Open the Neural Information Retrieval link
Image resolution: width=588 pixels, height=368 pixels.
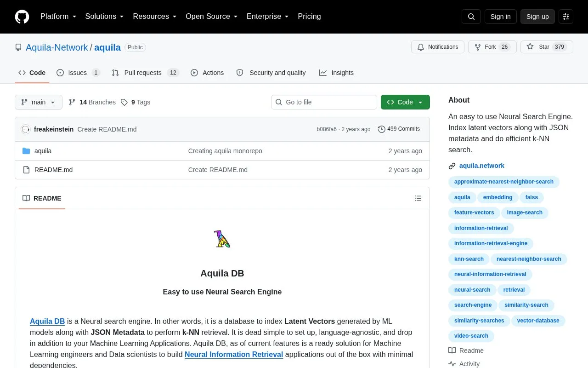[234, 354]
